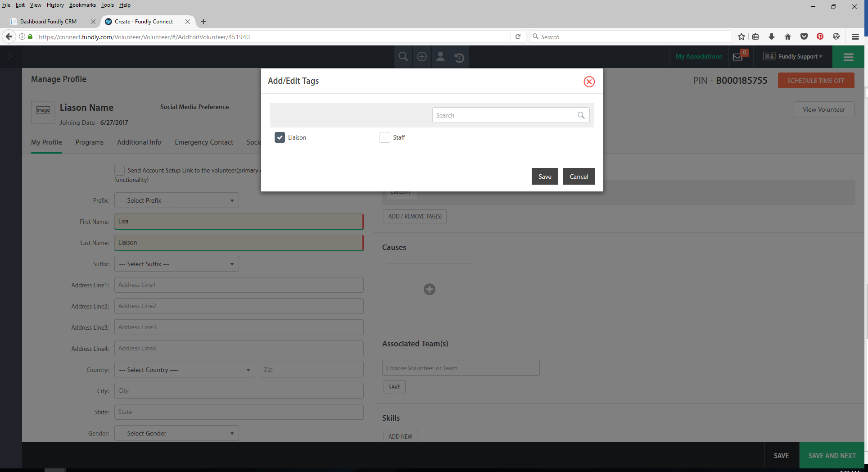The image size is (868, 472).
Task: Open a new browser tab
Action: (x=203, y=22)
